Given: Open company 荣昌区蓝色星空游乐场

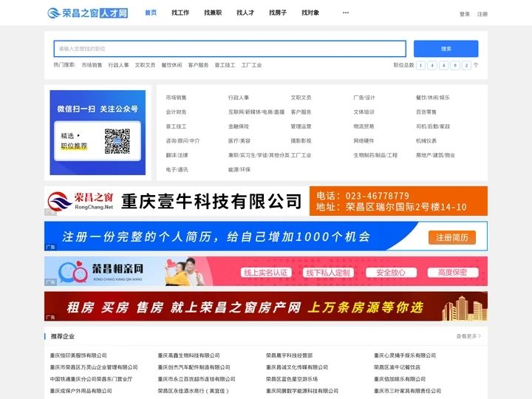Looking at the screenshot, I should point(292,379).
